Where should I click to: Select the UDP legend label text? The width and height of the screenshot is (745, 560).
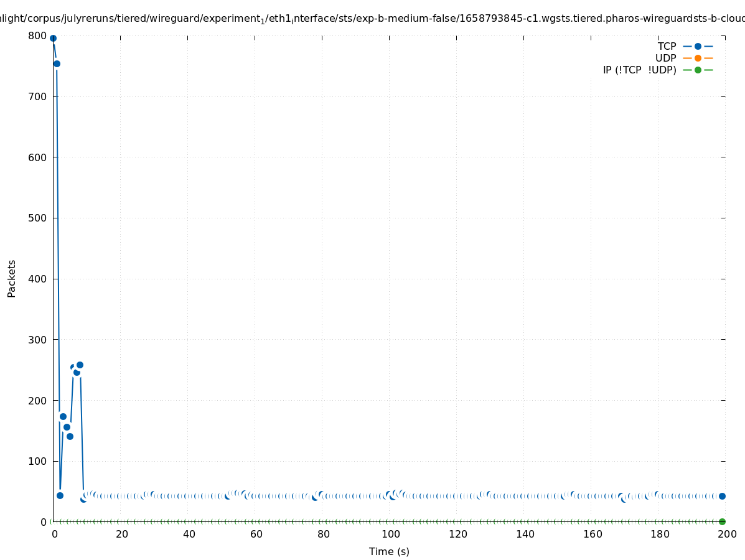pos(665,58)
